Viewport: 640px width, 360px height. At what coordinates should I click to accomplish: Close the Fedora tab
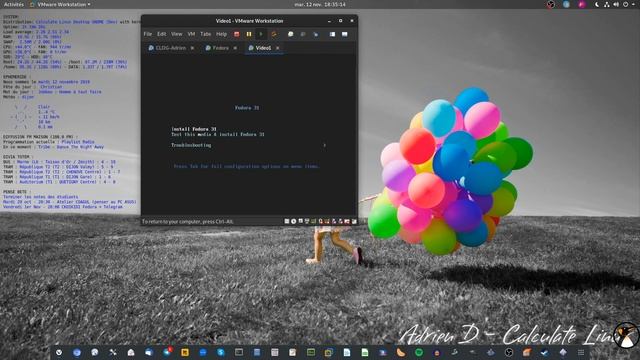pyautogui.click(x=235, y=48)
